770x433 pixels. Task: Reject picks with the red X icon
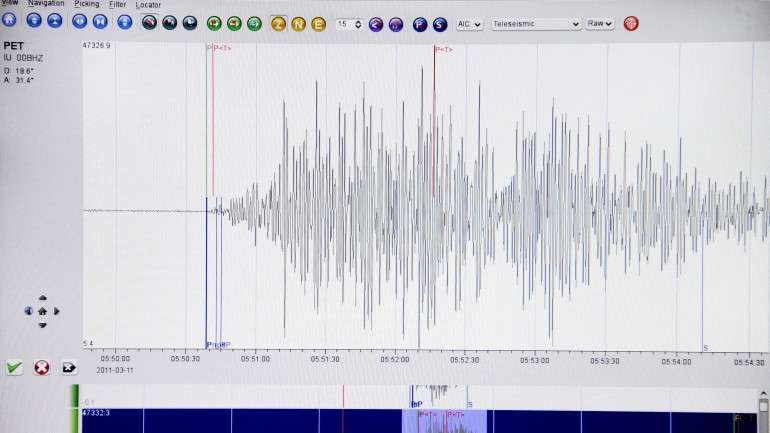[x=42, y=368]
